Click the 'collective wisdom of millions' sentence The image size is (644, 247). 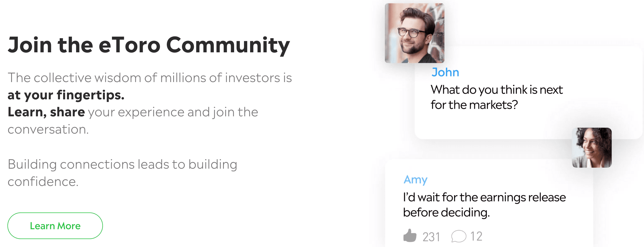tap(150, 78)
